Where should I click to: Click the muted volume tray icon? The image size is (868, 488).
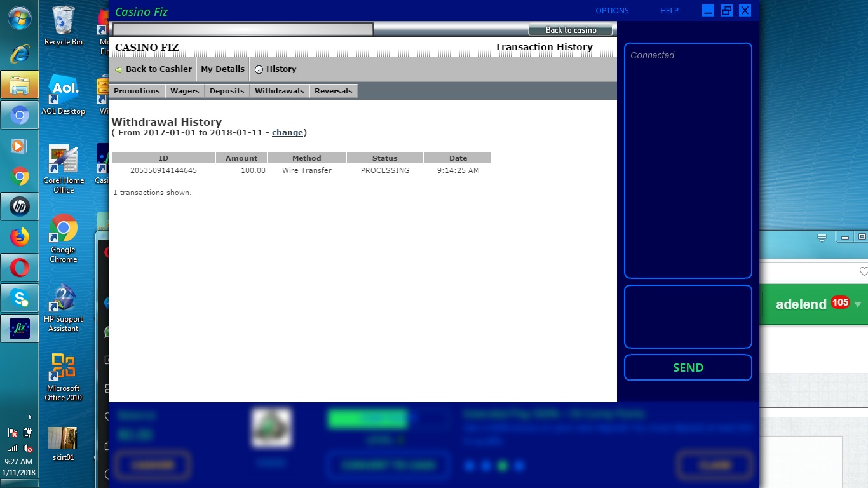pyautogui.click(x=27, y=448)
